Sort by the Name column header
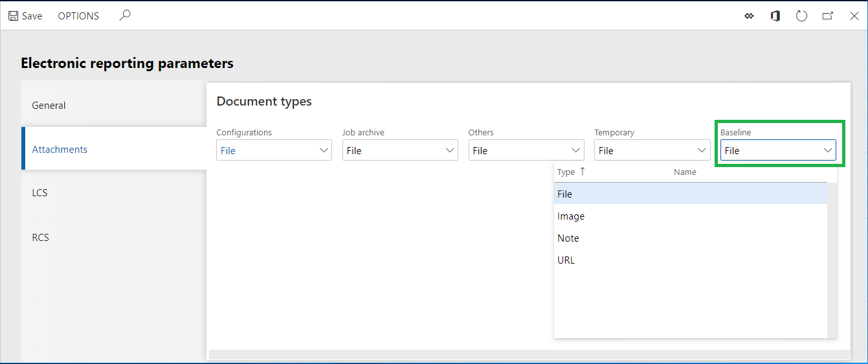This screenshot has width=868, height=364. tap(685, 172)
